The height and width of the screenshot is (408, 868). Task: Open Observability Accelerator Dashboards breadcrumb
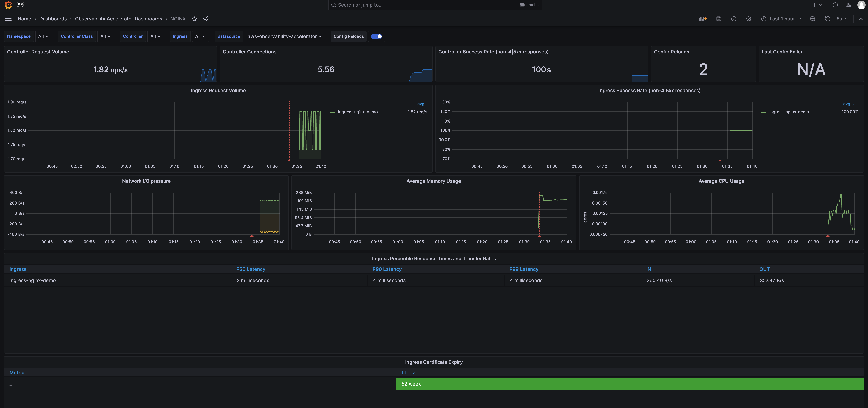(118, 19)
